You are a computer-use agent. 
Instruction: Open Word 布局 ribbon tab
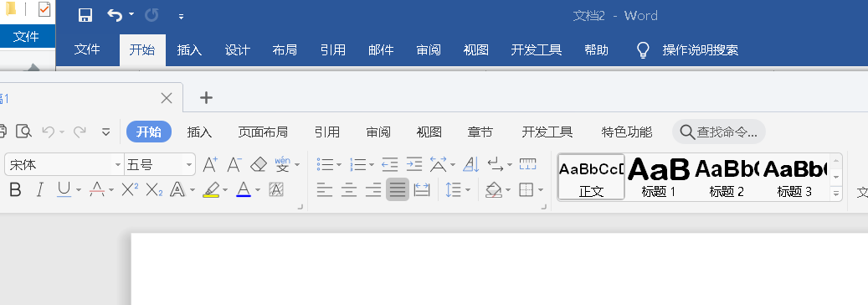tap(285, 50)
